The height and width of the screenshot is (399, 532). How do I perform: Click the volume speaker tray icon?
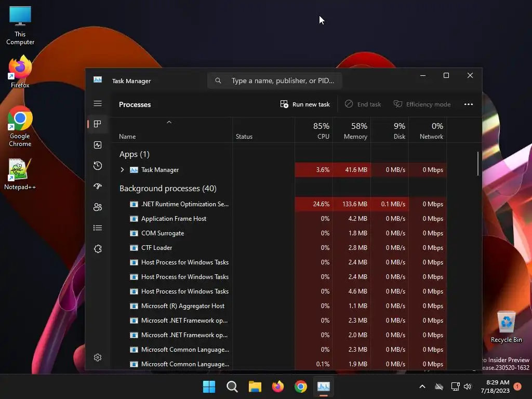[x=468, y=387]
